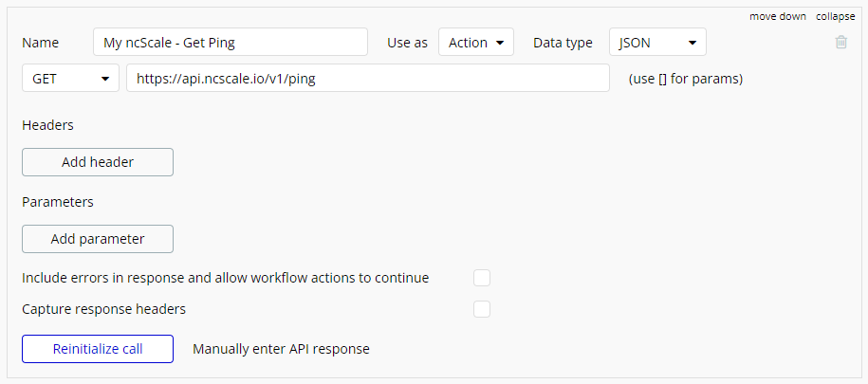Click the Data type dropdown arrow
The image size is (868, 384).
pos(692,43)
